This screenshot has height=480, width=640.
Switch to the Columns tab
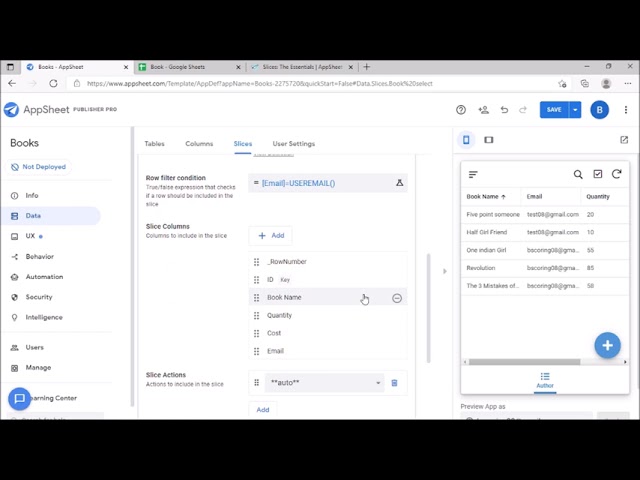pos(199,144)
